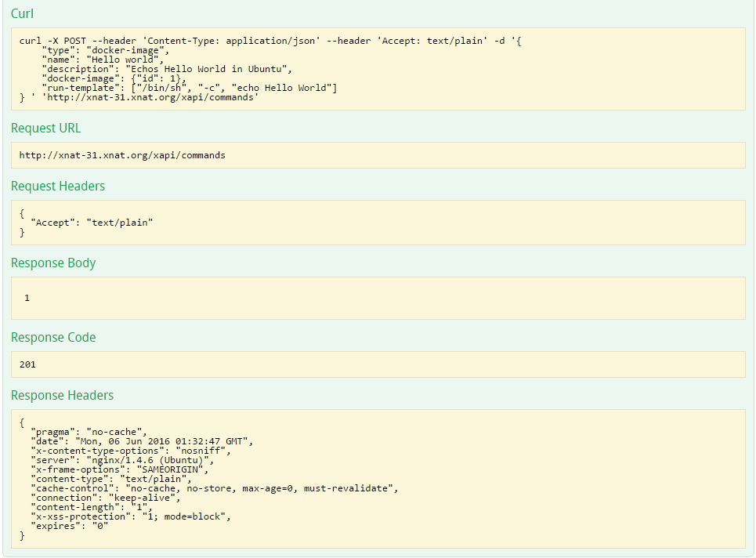Click the "cache-control" response header line
The width and height of the screenshot is (756, 558).
214,488
